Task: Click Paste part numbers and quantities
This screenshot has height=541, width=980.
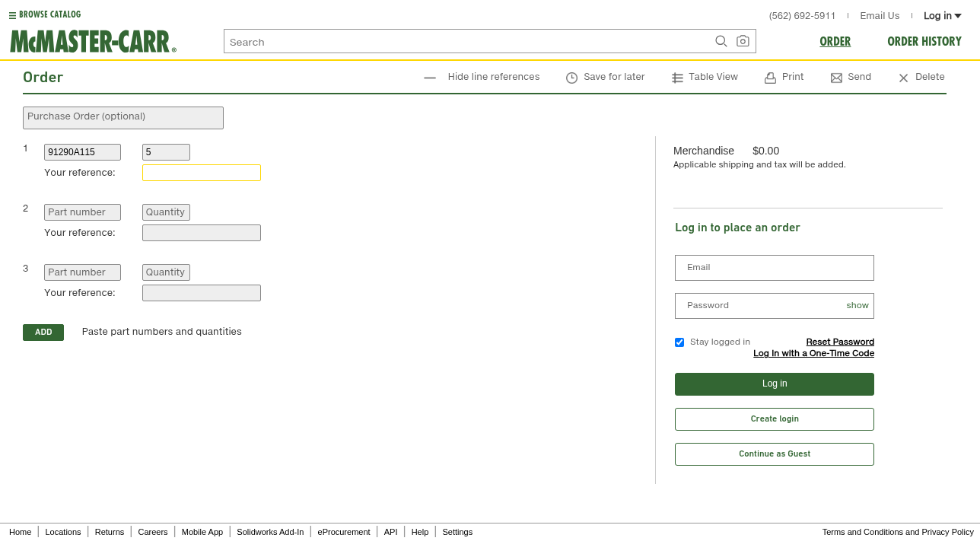Action: click(x=162, y=332)
